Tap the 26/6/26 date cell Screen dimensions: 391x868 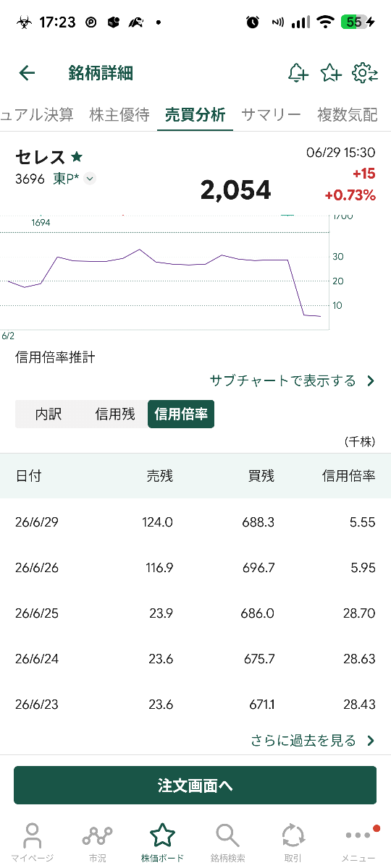pyautogui.click(x=37, y=568)
